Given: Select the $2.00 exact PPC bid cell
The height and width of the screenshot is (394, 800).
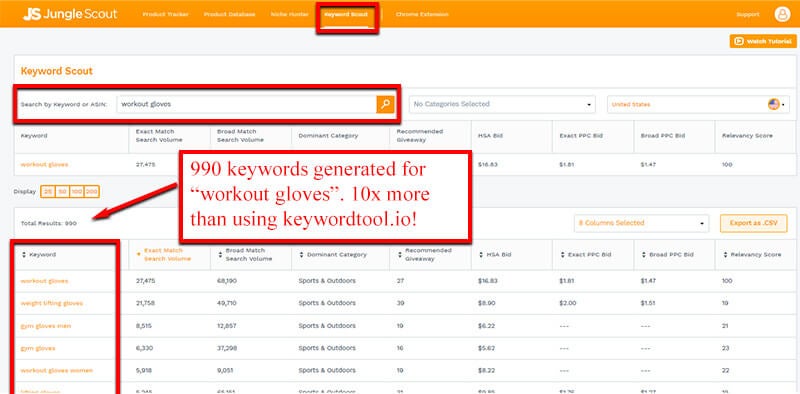Looking at the screenshot, I should pyautogui.click(x=568, y=303).
